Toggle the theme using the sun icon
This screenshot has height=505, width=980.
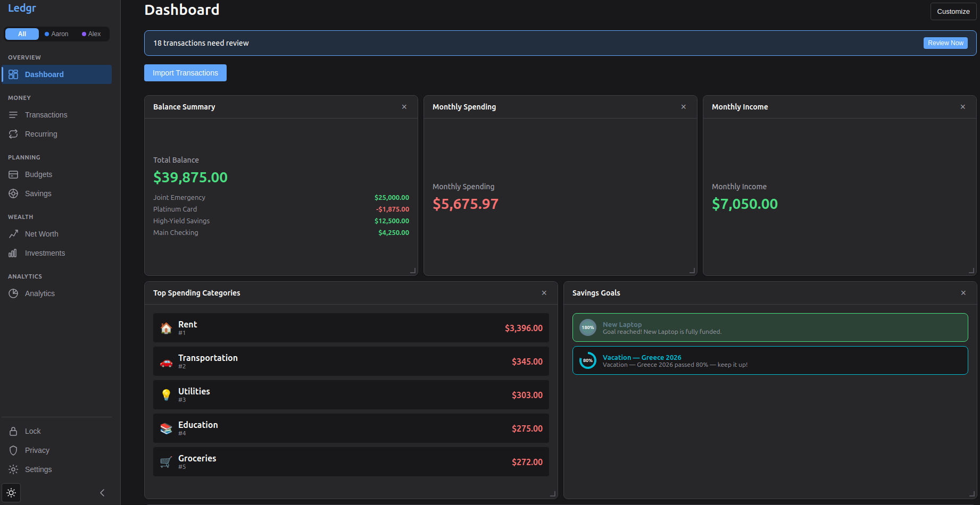pos(11,493)
